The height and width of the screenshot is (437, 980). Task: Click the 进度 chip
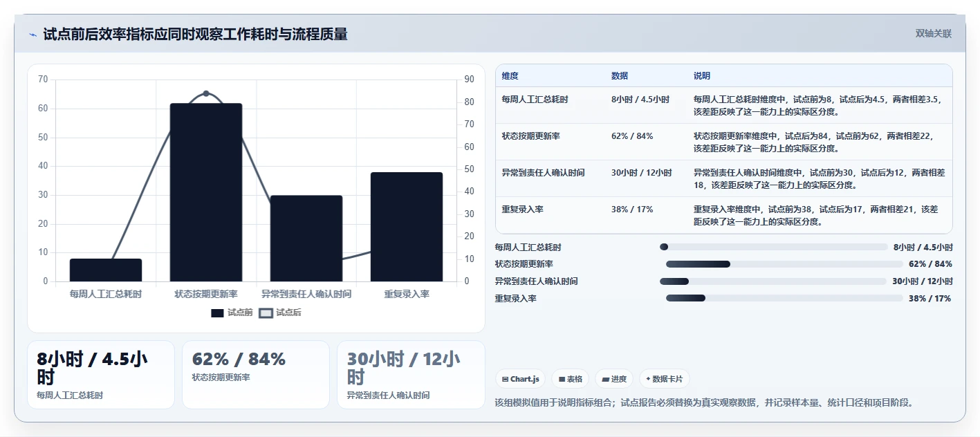tap(614, 379)
